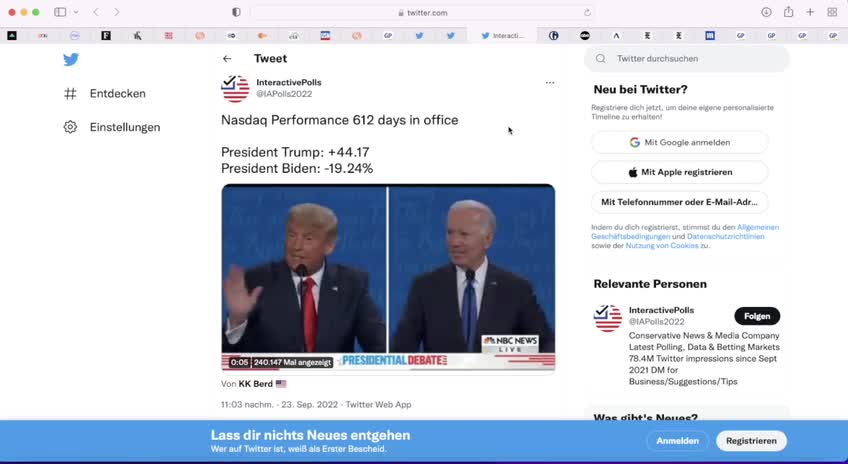Open the sidebar menu dropdown chevron
The height and width of the screenshot is (464, 848).
(x=76, y=12)
